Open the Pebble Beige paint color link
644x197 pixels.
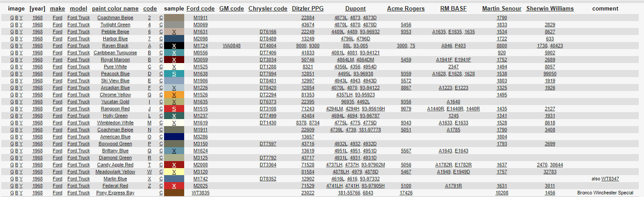click(x=115, y=32)
